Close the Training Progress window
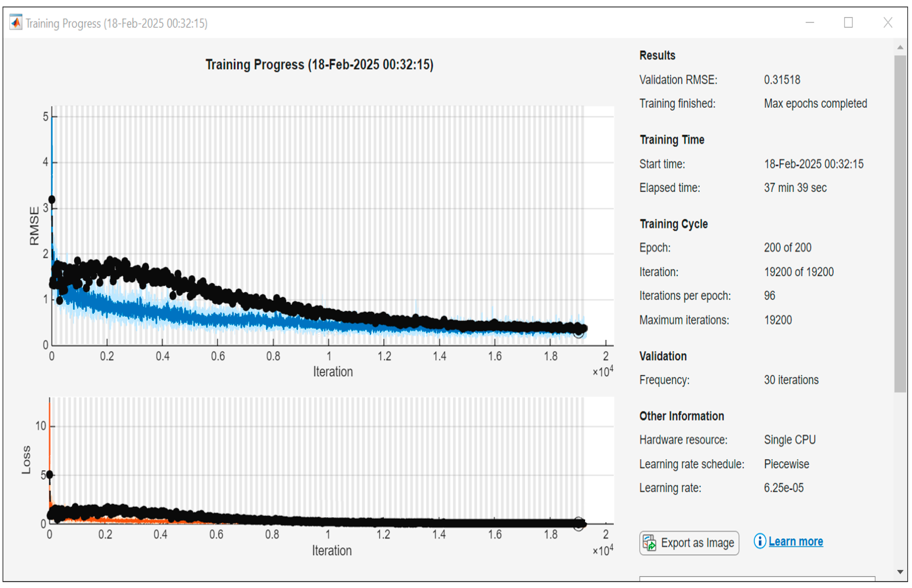 [888, 23]
